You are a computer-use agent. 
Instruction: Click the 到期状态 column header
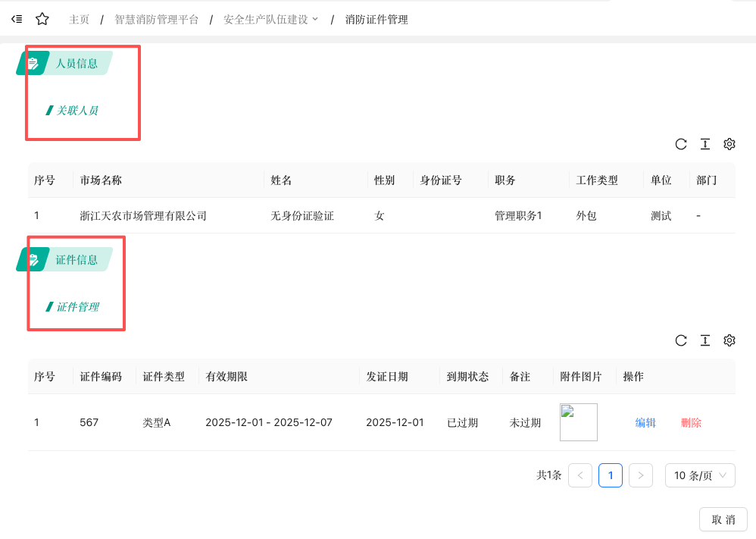[x=467, y=376]
